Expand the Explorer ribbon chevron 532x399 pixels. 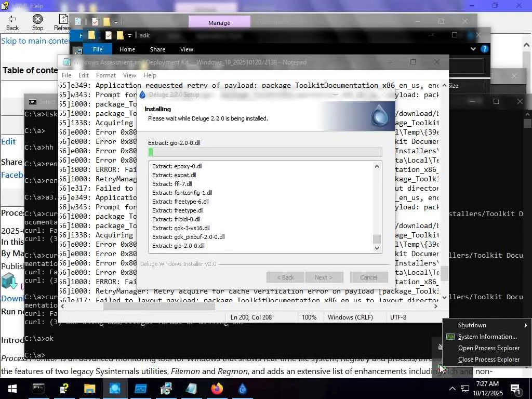[x=473, y=49]
